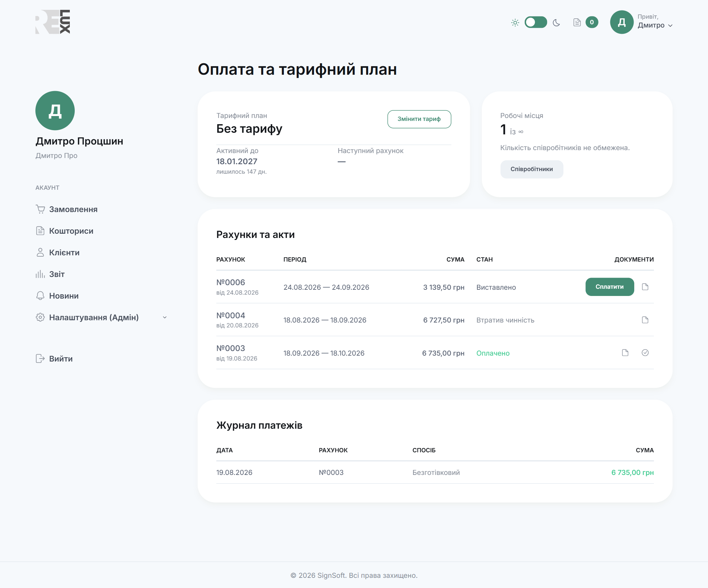Click the Виставлено status
Viewport: 708px width, 588px height.
click(x=496, y=287)
